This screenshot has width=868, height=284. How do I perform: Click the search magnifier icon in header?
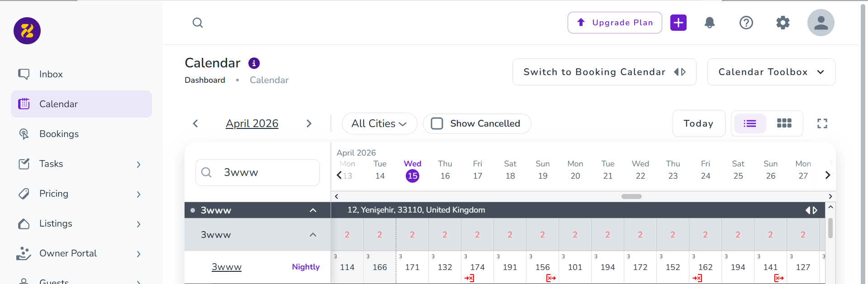tap(198, 23)
